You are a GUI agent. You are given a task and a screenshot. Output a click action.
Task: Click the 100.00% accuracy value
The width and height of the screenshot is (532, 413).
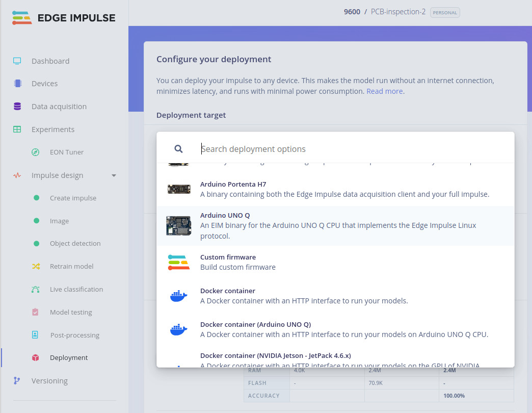454,396
